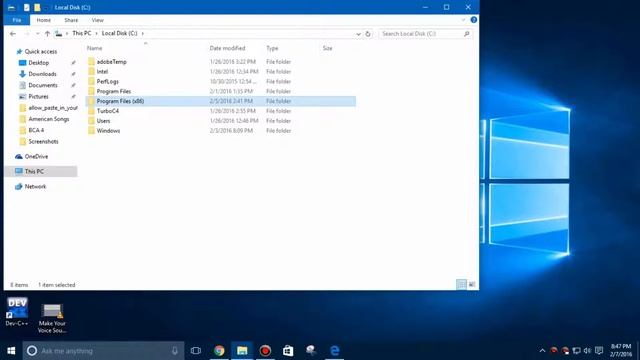
Task: Click Cortana microphone icon
Action: 175,351
